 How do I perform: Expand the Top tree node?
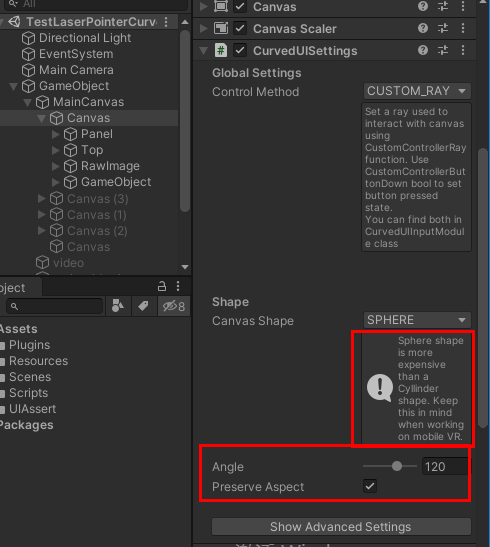(x=55, y=150)
